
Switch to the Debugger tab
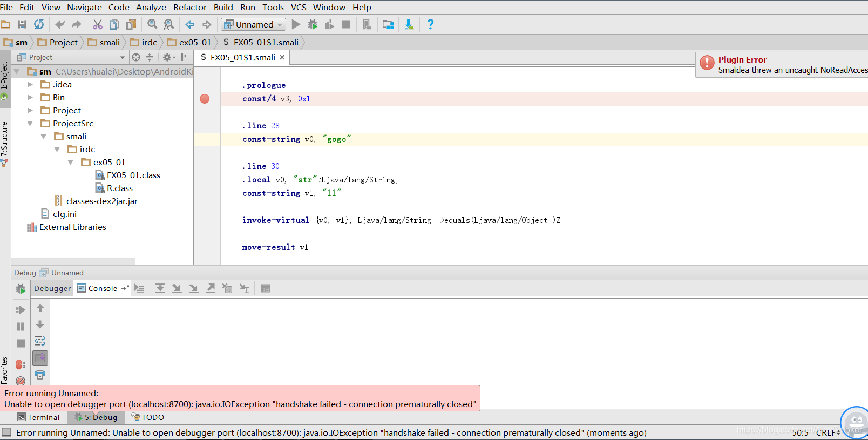(x=52, y=288)
